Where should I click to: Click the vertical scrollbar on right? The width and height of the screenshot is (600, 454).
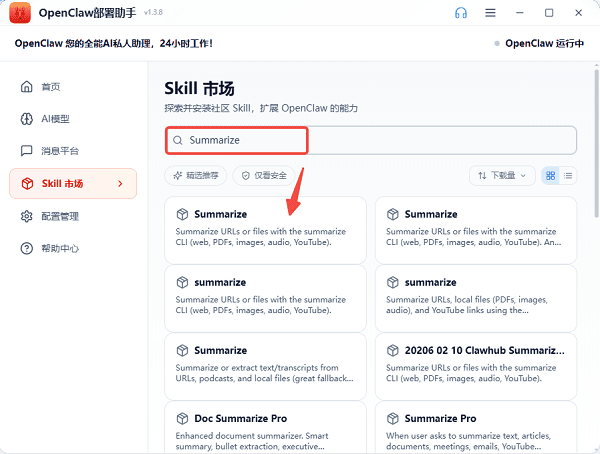[596, 144]
